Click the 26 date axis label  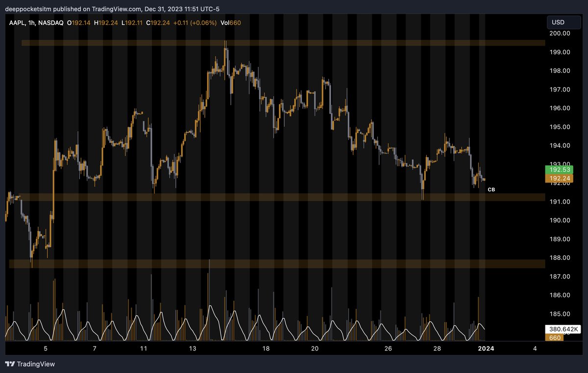pos(388,349)
